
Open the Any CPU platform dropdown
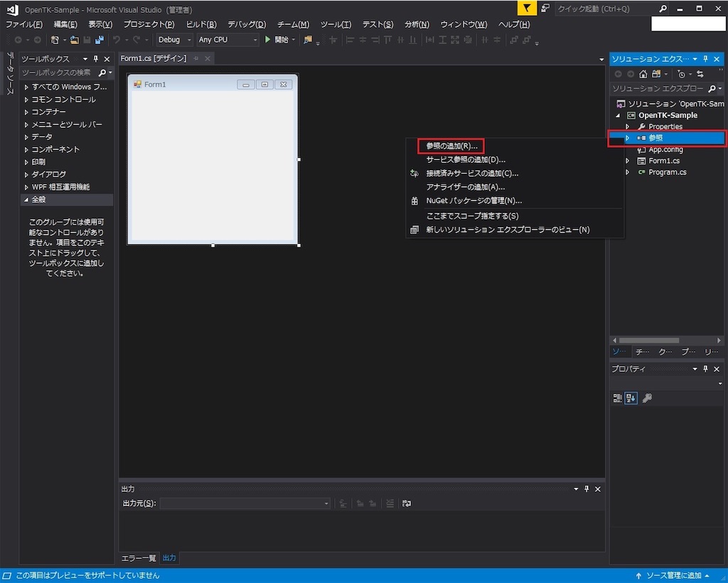(227, 40)
